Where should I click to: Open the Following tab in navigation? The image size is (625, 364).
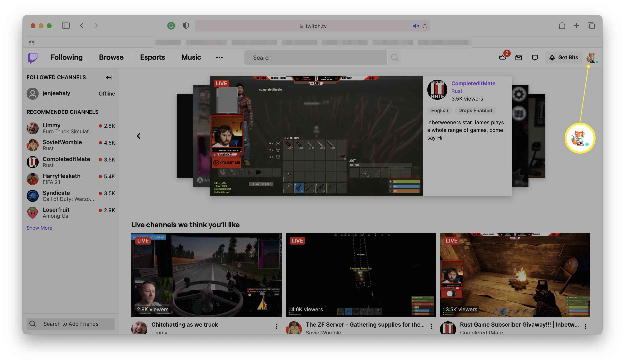pos(66,57)
